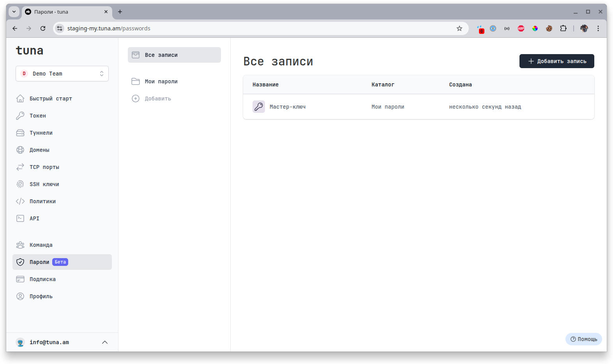Open the Chrome tab search dropdown
This screenshot has width=613, height=364.
pos(14,12)
